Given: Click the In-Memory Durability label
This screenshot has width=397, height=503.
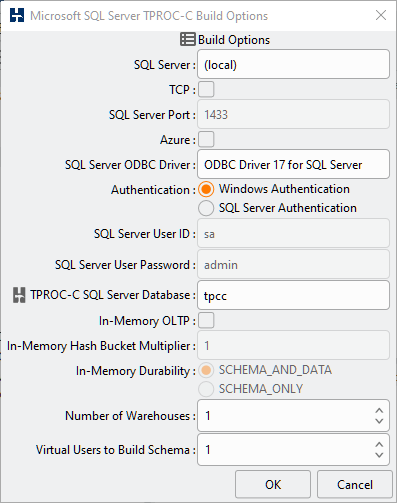Looking at the screenshot, I should click(136, 371).
